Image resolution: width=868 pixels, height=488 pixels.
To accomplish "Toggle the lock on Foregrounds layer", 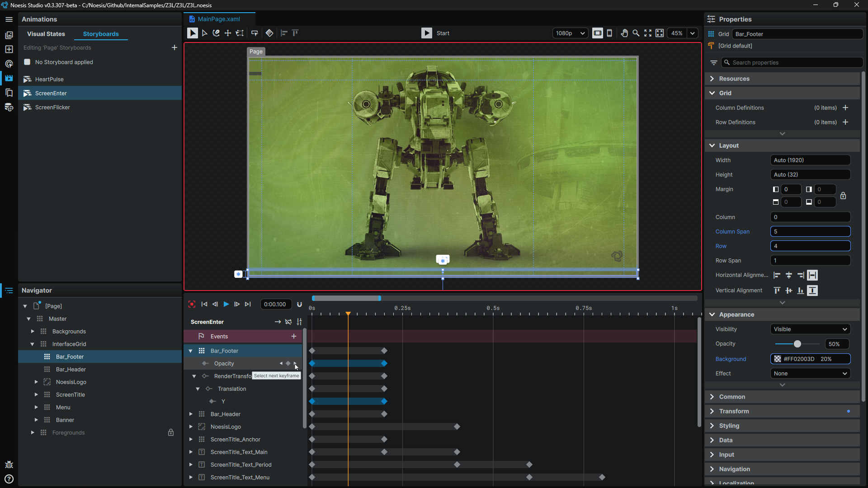I will coord(171,432).
